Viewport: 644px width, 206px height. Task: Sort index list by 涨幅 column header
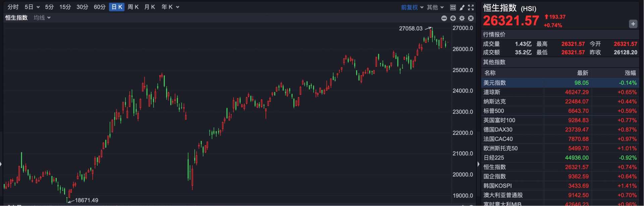(630, 73)
